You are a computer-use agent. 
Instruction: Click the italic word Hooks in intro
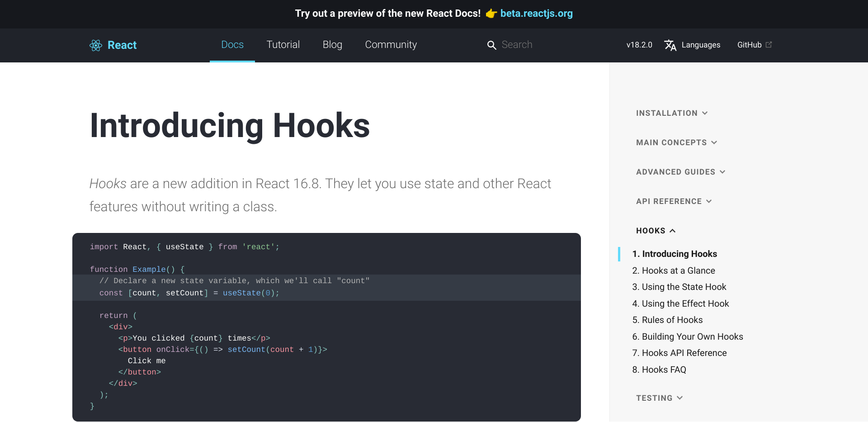(108, 184)
